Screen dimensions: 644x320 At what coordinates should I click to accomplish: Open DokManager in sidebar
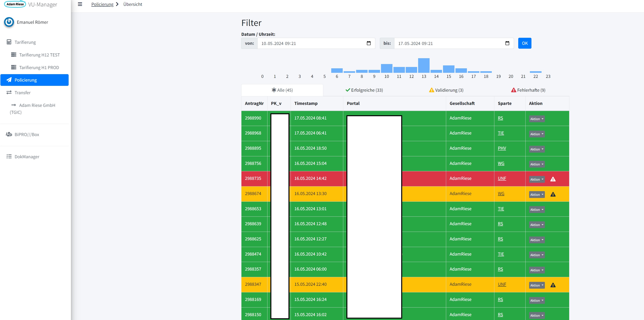pos(27,157)
